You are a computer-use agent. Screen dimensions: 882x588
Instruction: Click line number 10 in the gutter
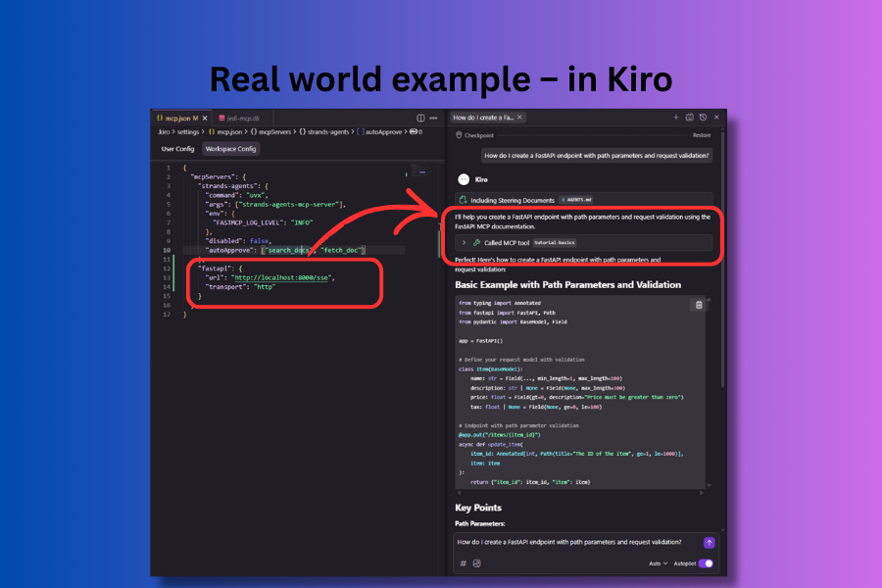(x=167, y=251)
